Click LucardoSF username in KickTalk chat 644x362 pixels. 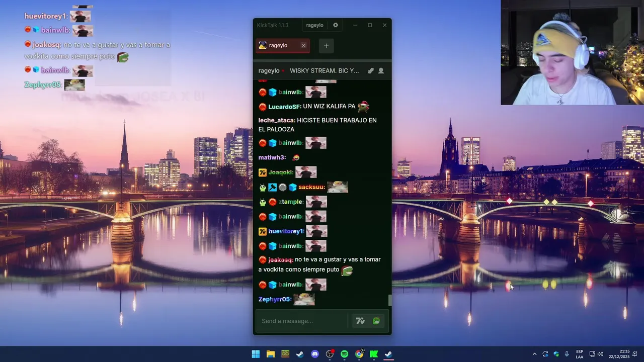[x=285, y=107]
